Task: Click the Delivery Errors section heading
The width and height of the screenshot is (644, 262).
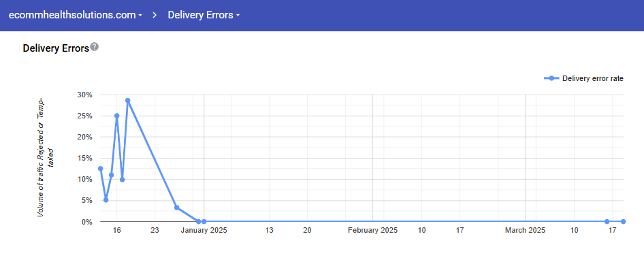Action: click(x=57, y=48)
